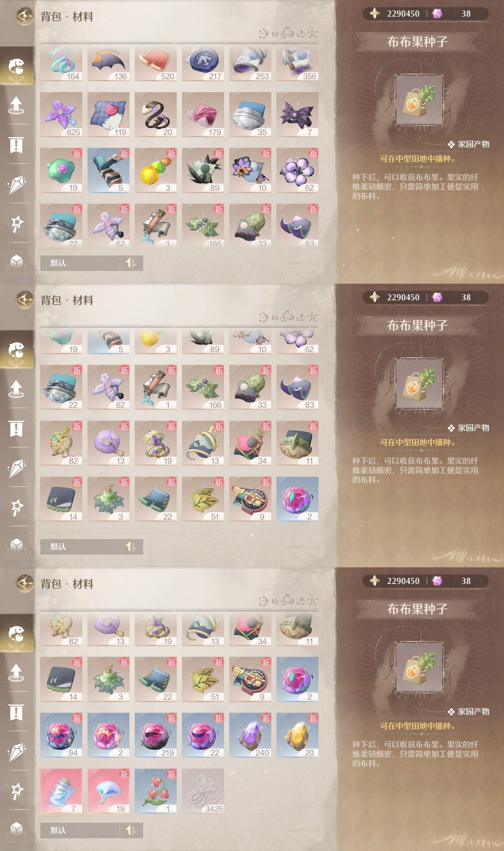This screenshot has height=851, width=504.
Task: Open the 默认 sort dropdown under the 625 item
Action: pos(81,263)
